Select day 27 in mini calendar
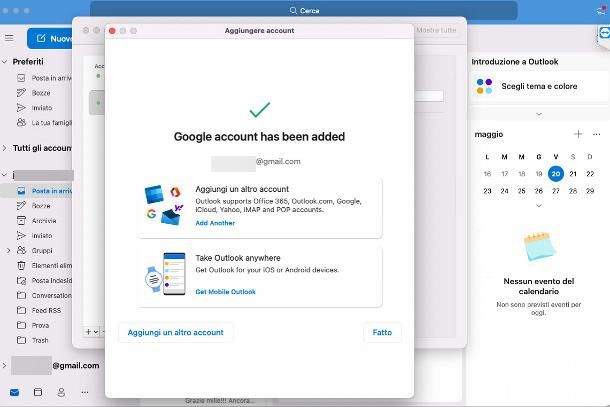 [x=556, y=191]
